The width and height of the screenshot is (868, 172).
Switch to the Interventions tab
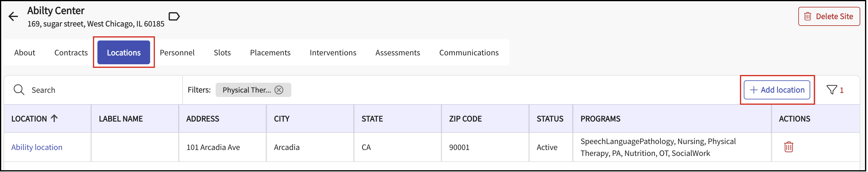point(333,52)
